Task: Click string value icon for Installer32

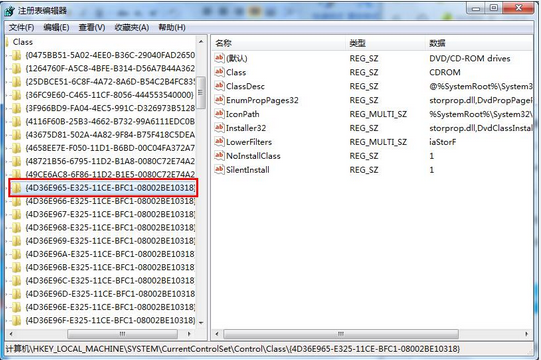Action: click(219, 128)
